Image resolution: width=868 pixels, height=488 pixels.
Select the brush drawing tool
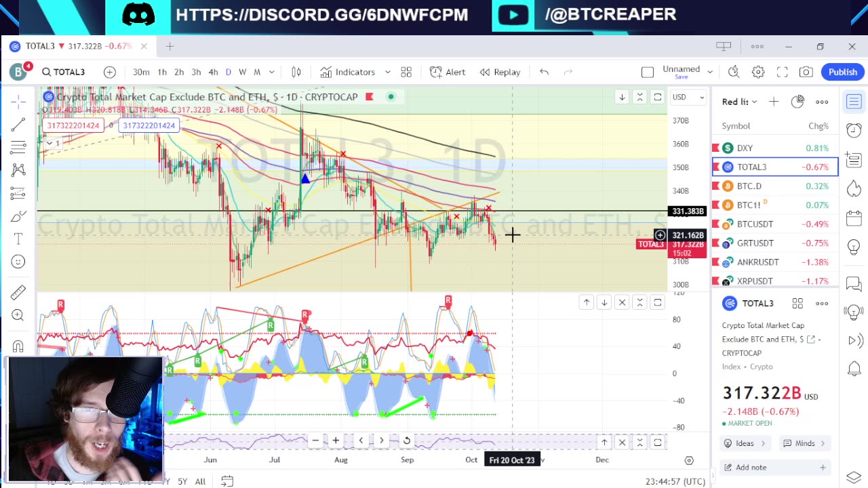pos(18,216)
